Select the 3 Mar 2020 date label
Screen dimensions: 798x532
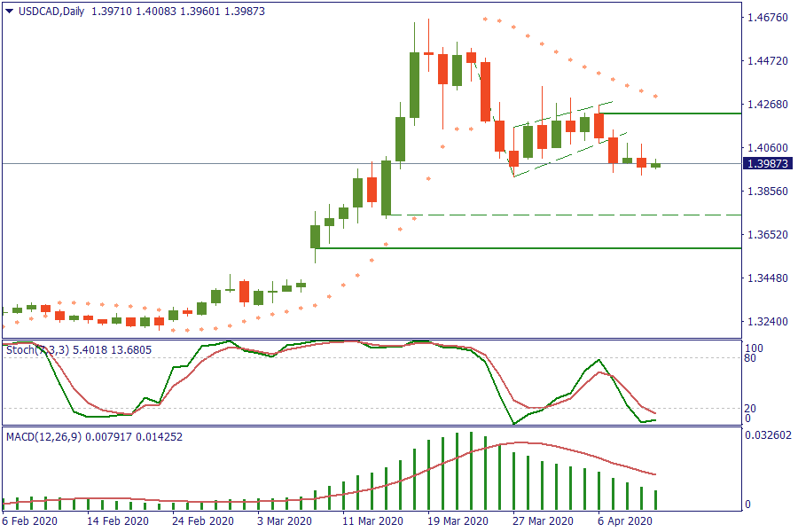click(x=285, y=521)
